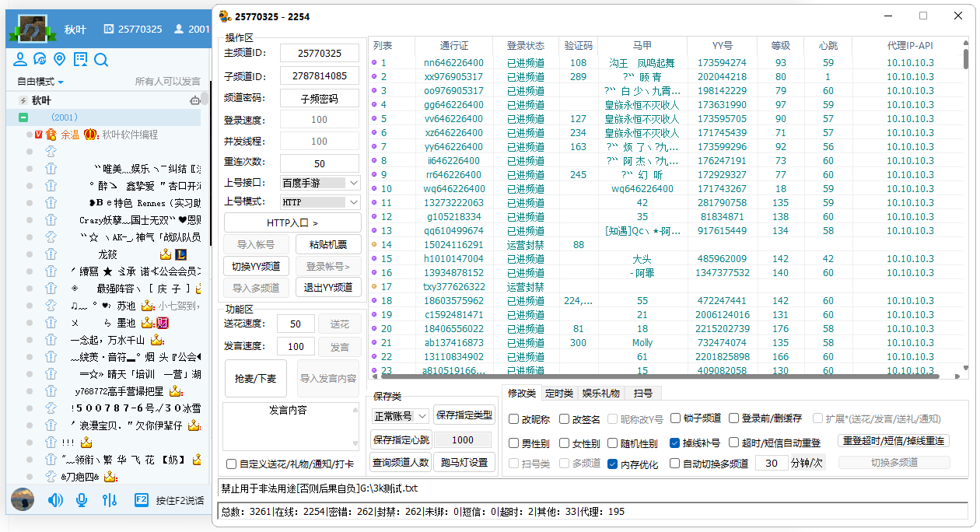Click the 主频道ID input field
This screenshot has width=980, height=532.
(x=320, y=53)
